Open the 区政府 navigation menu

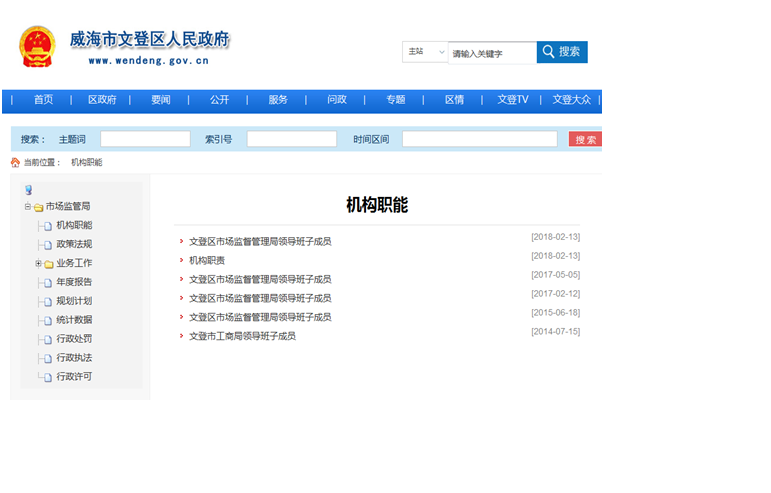tap(102, 100)
